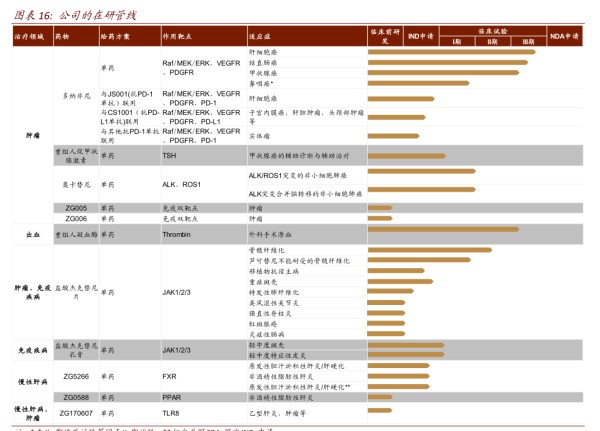The image size is (600, 431).
Task: Select the ZG5266 drug cell
Action: [76, 377]
